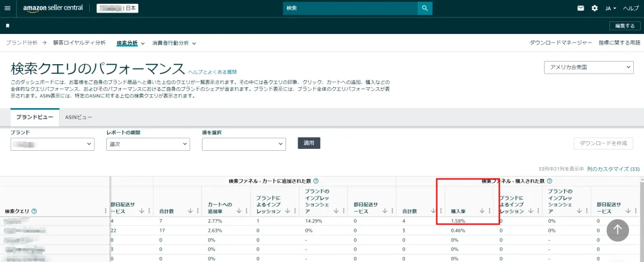Viewport: 644px width, 262px height.
Task: Click the Amazon Seller Central logo
Action: coord(53,8)
